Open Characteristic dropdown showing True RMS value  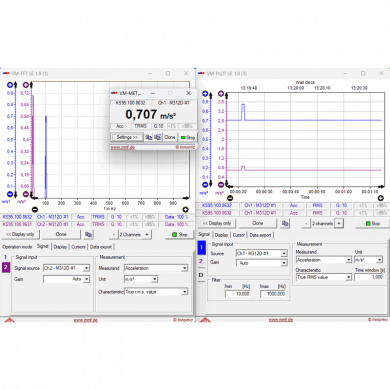pyautogui.click(x=324, y=277)
